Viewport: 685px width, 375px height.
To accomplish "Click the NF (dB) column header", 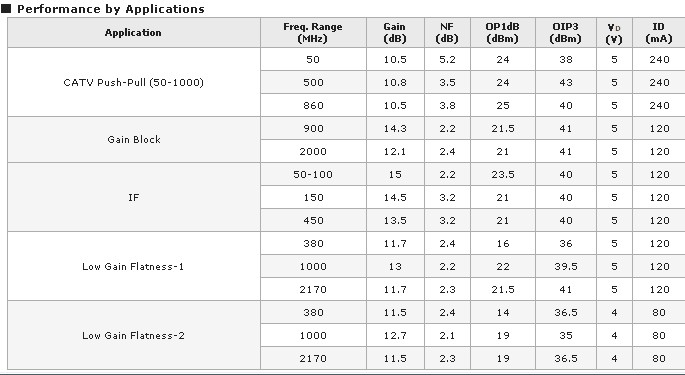I will pos(447,33).
